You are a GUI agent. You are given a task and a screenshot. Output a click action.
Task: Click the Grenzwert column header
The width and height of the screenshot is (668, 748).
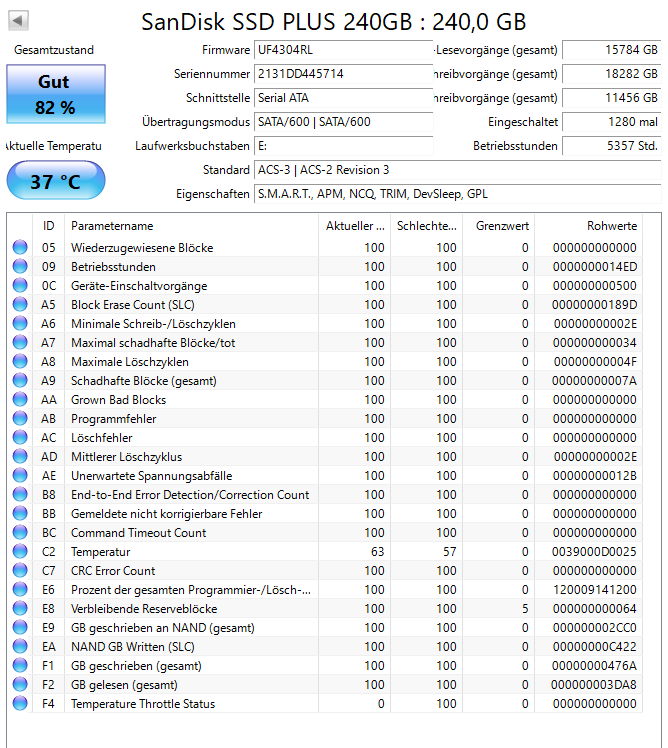click(499, 226)
